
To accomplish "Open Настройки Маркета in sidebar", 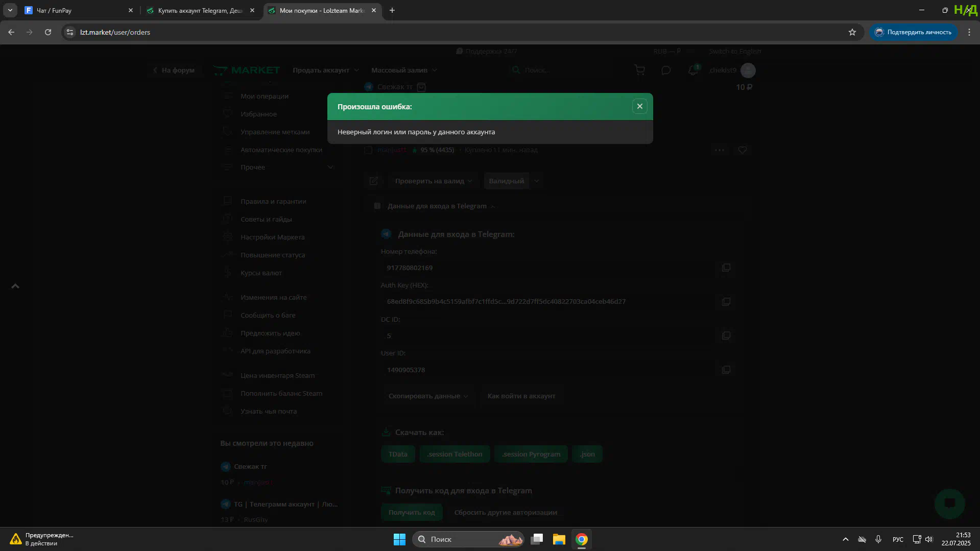I will pyautogui.click(x=272, y=237).
